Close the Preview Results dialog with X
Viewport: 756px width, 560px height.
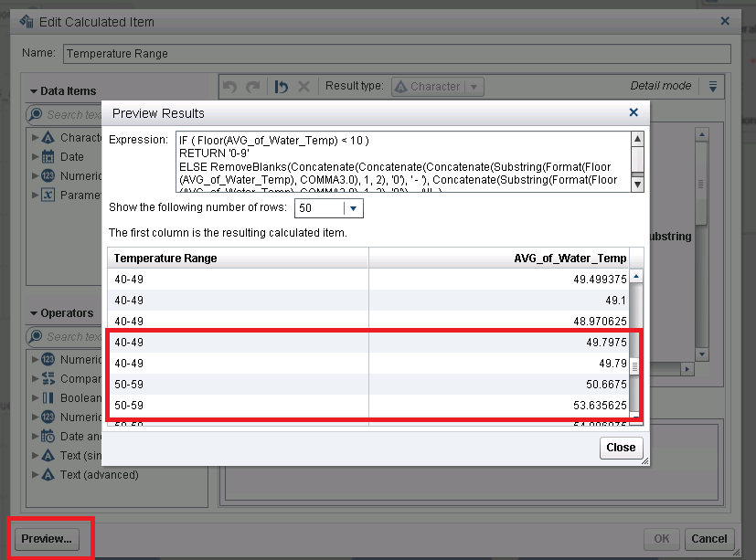point(634,112)
